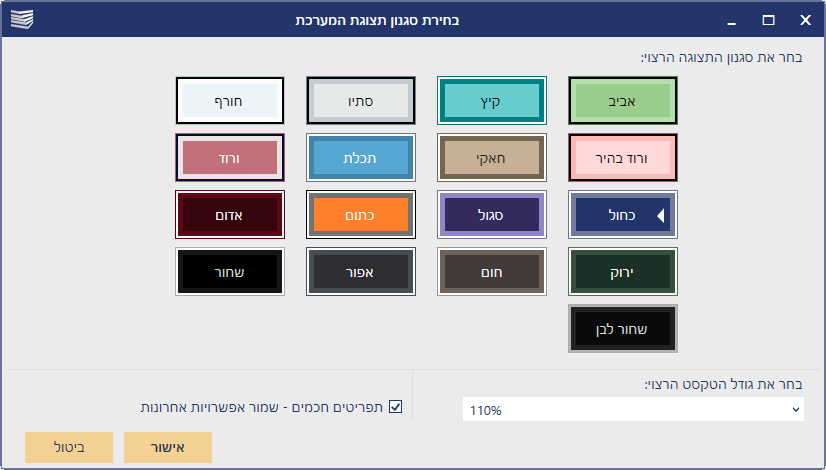Image resolution: width=826 pixels, height=470 pixels.
Task: Choose the כתום orange theme
Action: [x=361, y=214]
